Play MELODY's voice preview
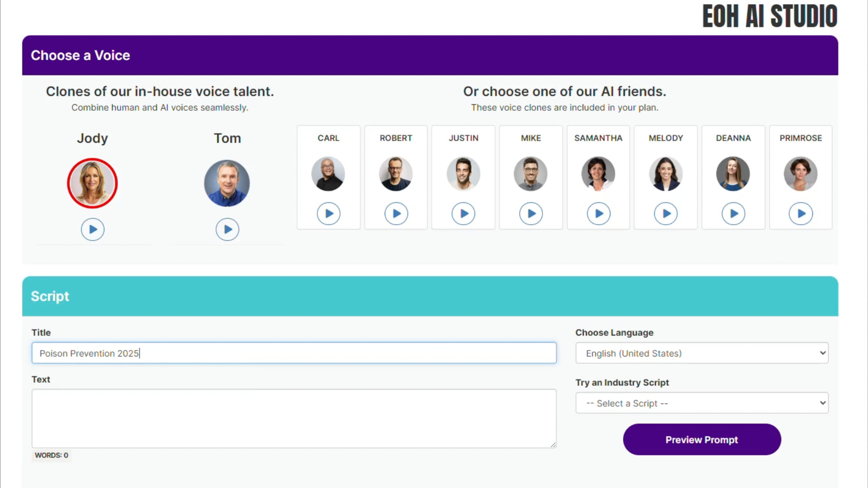Viewport: 868px width, 488px height. point(666,214)
